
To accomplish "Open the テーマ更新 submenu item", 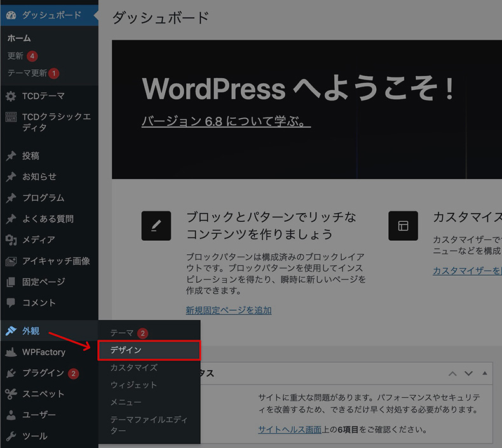I will [x=27, y=73].
